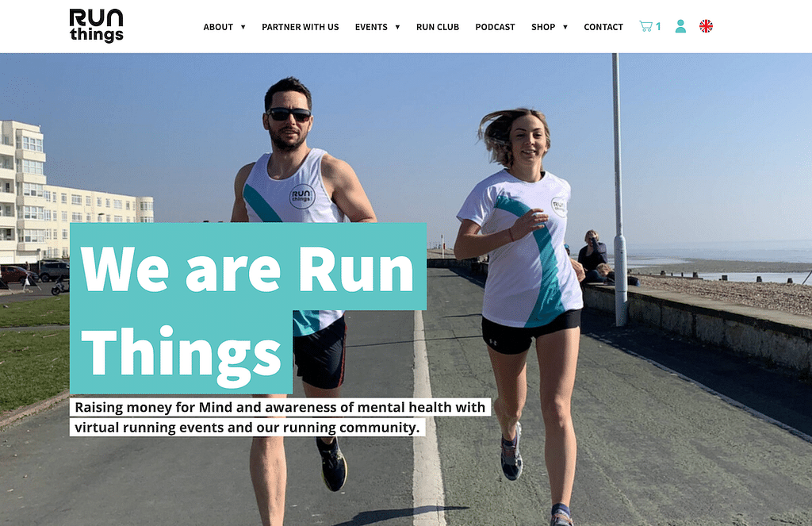Screen dimensions: 812x526
Task: Expand the About dropdown arrow
Action: [243, 27]
